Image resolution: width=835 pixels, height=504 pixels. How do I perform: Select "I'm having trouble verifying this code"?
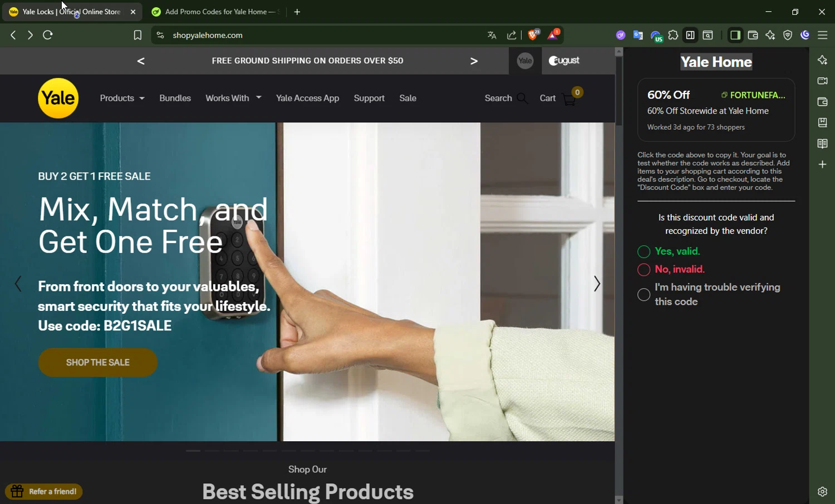coord(644,295)
